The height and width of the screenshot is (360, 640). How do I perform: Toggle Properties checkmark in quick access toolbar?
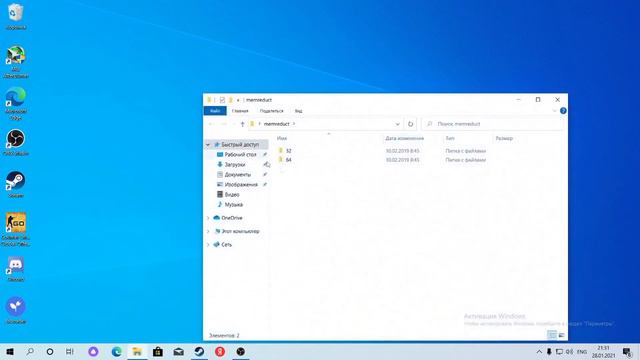click(222, 100)
